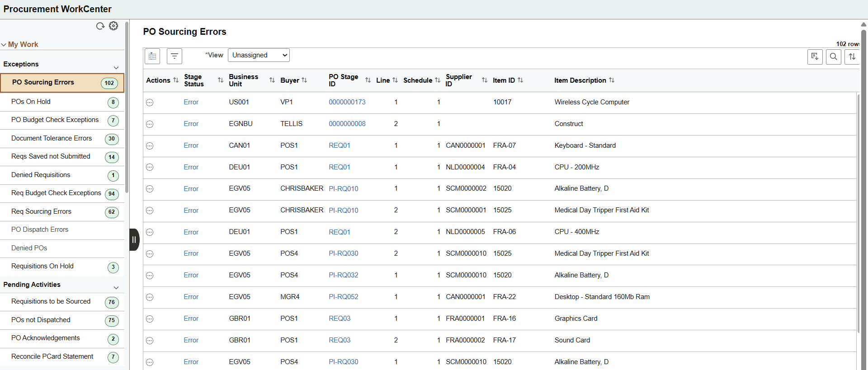Select supplier NLD0000005 cell
The width and height of the screenshot is (868, 370).
(465, 232)
